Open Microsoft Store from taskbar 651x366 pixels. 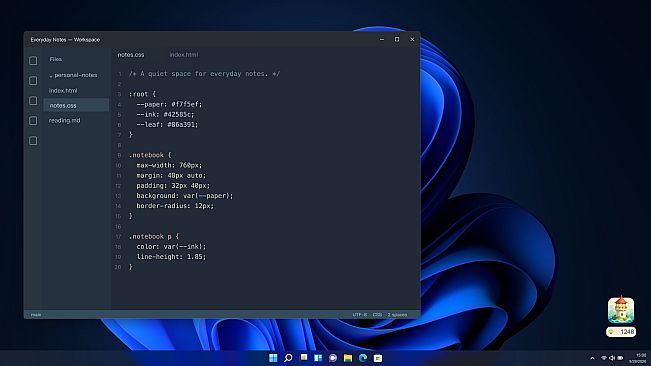coord(378,358)
